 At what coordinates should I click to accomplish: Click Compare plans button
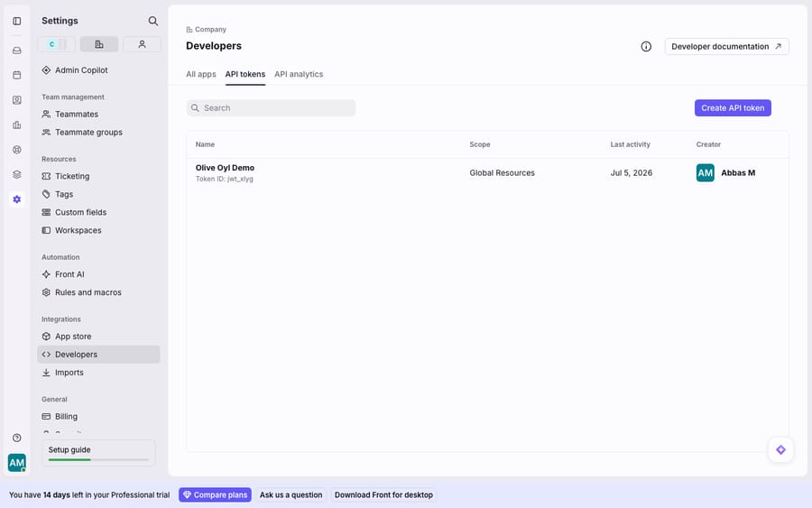pos(215,495)
